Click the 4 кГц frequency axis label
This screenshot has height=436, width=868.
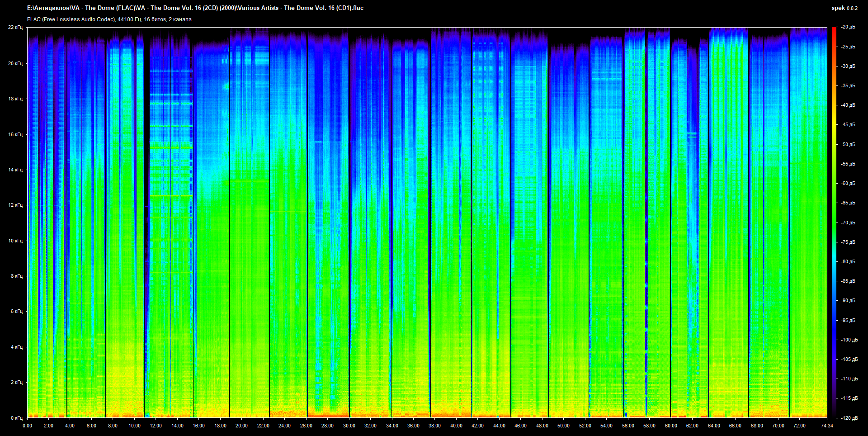tap(16, 347)
